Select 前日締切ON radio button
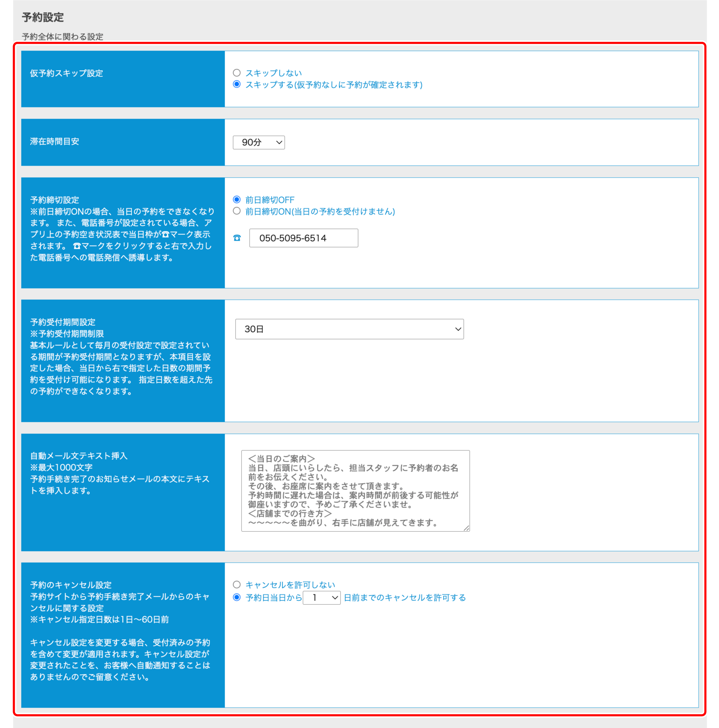This screenshot has height=728, width=719. click(237, 211)
